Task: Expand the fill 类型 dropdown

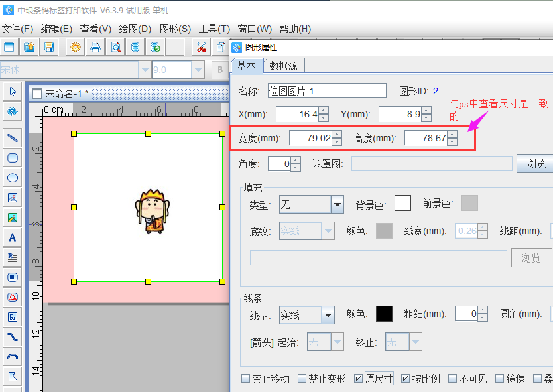Action: pyautogui.click(x=337, y=204)
